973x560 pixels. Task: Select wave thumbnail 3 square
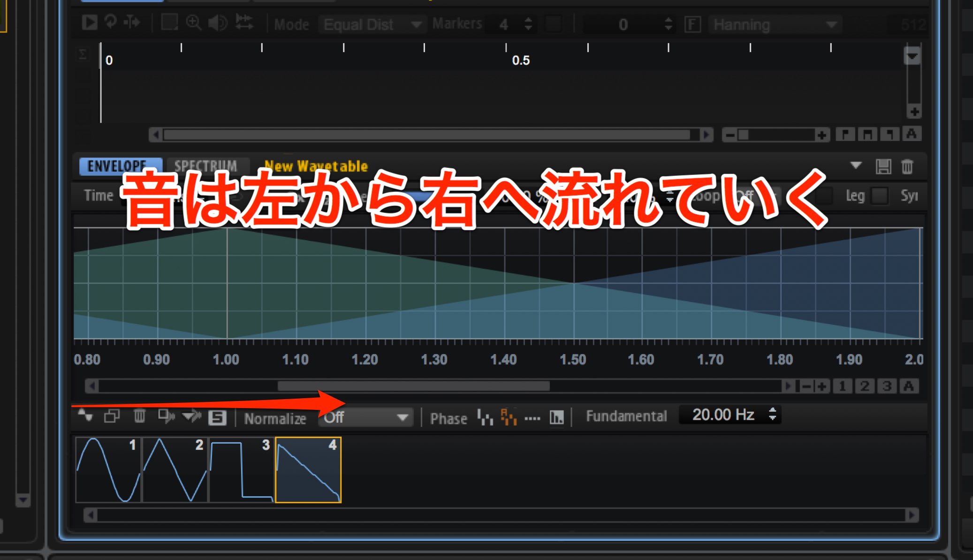242,470
